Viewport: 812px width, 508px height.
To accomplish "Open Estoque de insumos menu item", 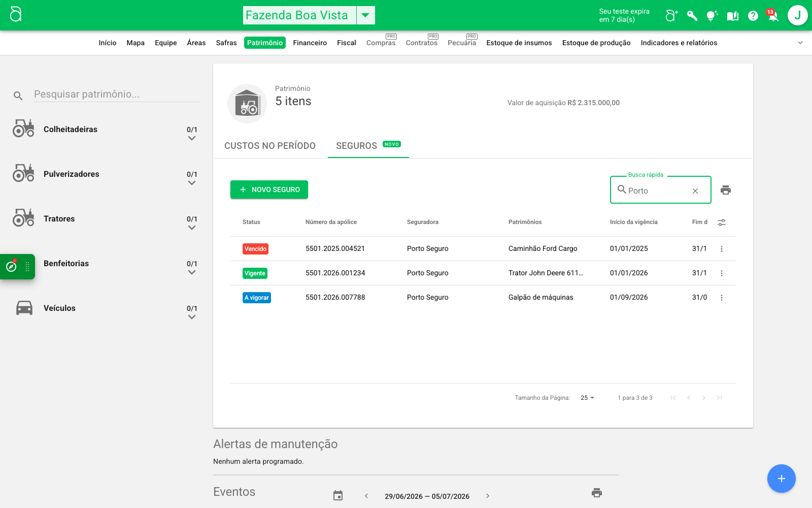I will coord(519,43).
